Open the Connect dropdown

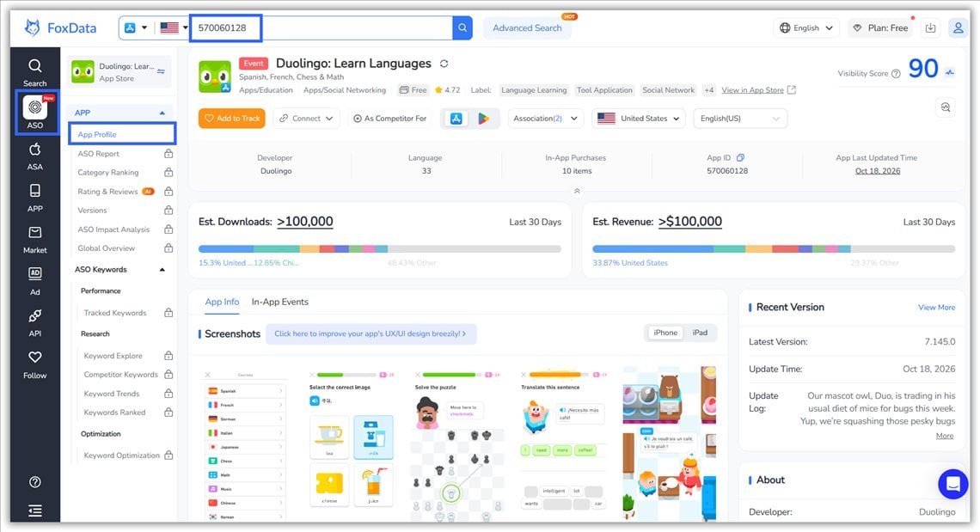click(x=306, y=118)
